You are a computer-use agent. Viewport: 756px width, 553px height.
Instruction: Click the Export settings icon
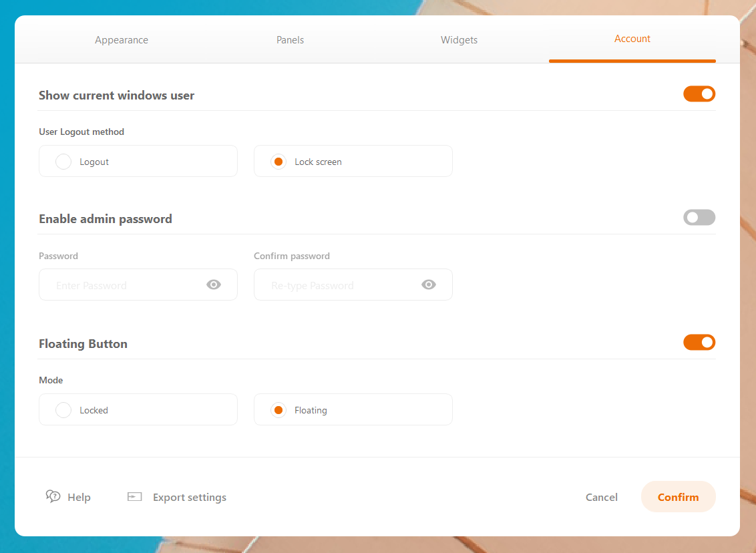click(x=135, y=497)
